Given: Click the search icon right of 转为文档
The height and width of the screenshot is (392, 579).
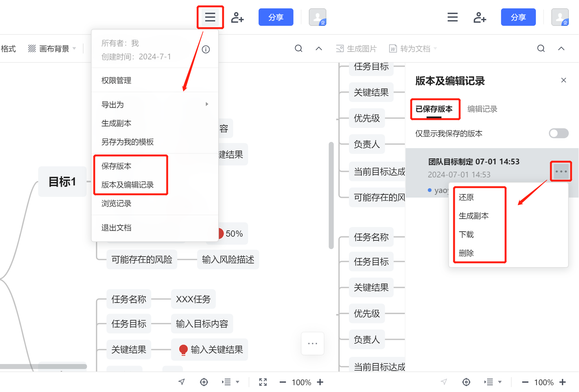Looking at the screenshot, I should 541,49.
